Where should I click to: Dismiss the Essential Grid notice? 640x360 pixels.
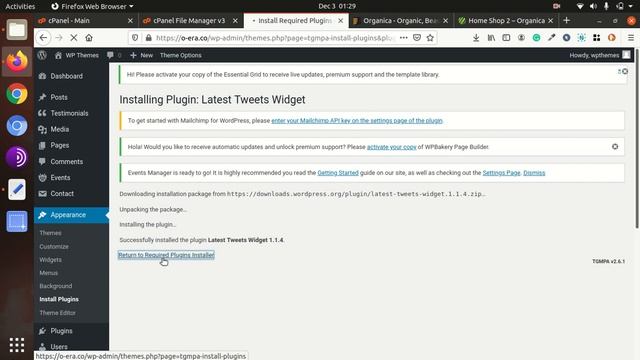625,71
